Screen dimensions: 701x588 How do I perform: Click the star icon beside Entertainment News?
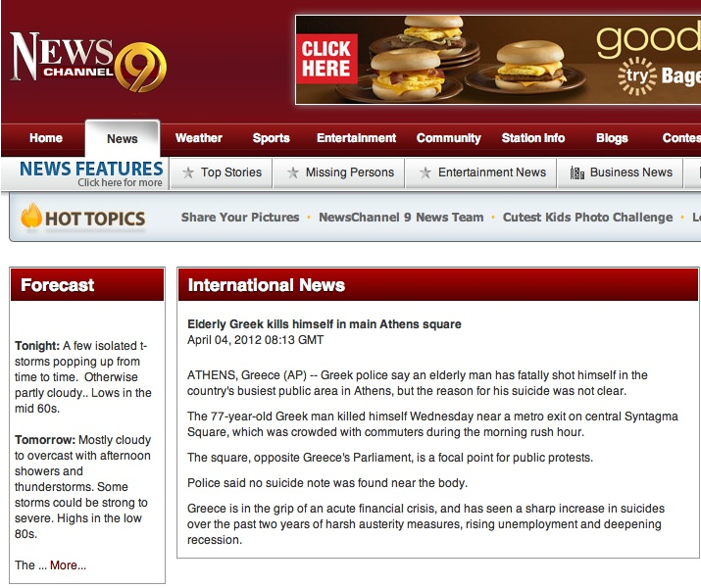pyautogui.click(x=425, y=172)
